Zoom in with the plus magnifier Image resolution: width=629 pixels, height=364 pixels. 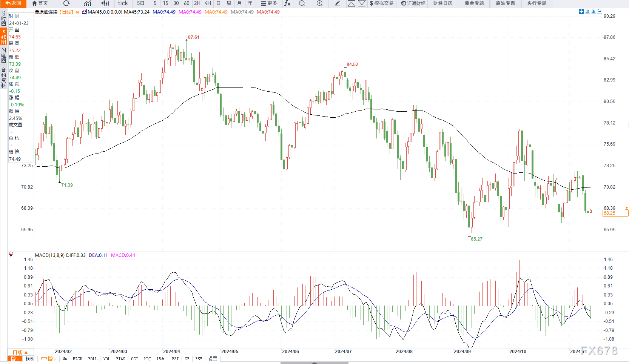[320, 3]
